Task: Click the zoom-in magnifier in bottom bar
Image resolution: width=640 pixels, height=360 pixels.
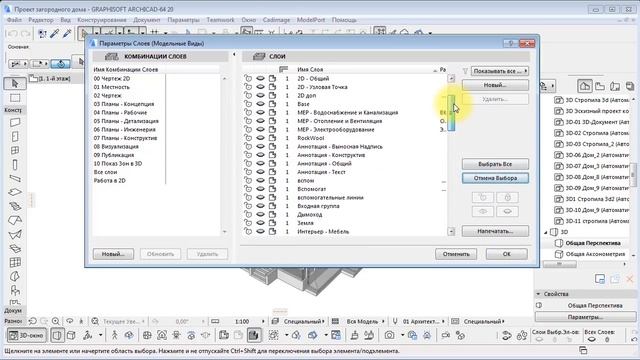Action: pos(56,321)
